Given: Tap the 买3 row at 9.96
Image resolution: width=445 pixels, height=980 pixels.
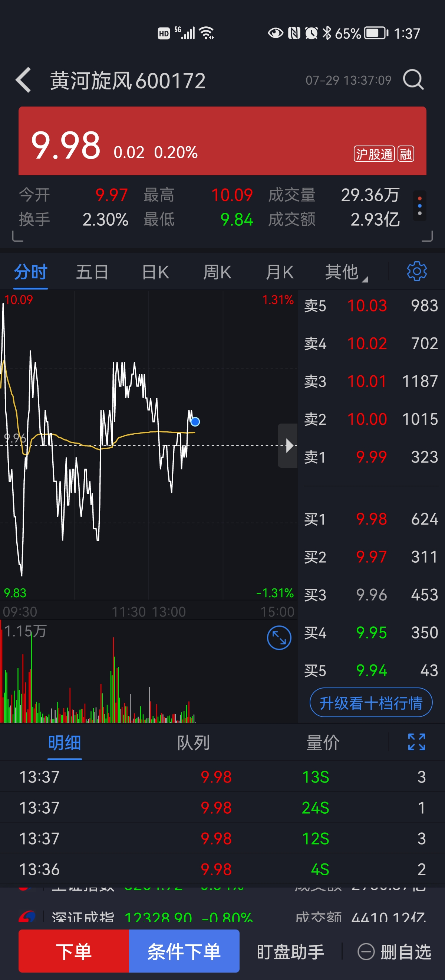Looking at the screenshot, I should 371,595.
